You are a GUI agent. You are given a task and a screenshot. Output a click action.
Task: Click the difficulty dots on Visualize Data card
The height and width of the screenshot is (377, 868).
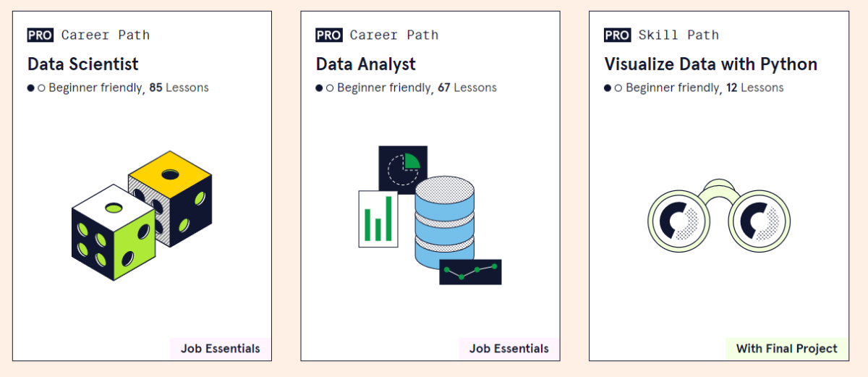tap(613, 88)
